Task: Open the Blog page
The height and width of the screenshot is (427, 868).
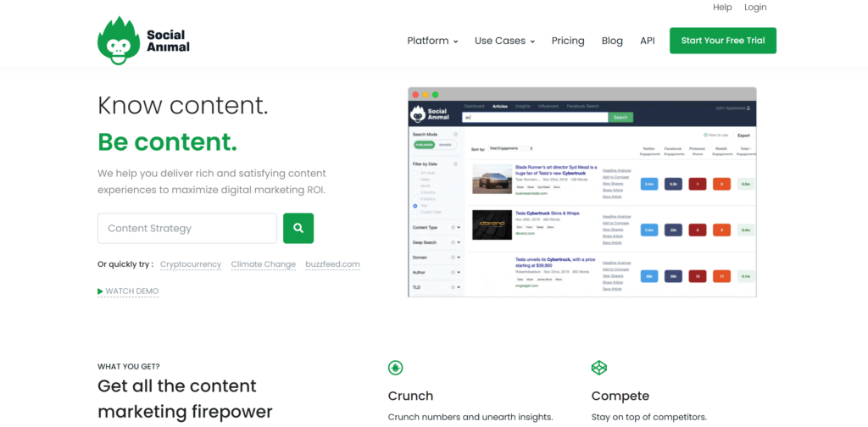Action: (612, 41)
